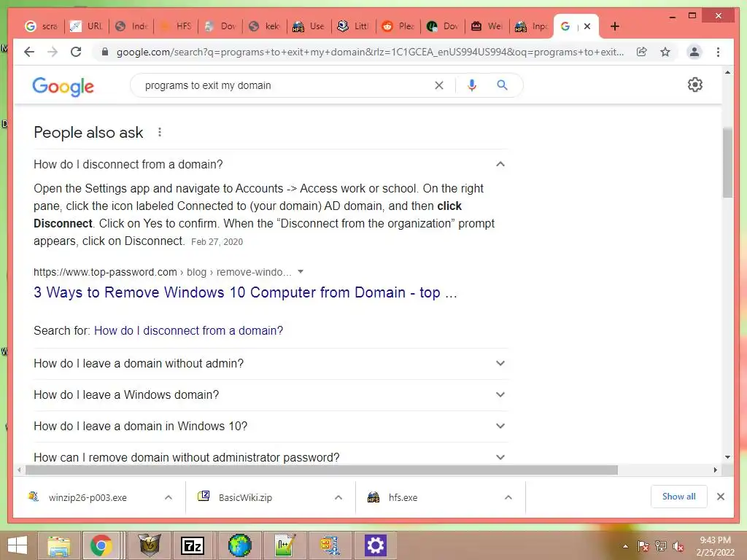The image size is (747, 560).
Task: Open options for winzip26-p003.exe download
Action: (169, 497)
